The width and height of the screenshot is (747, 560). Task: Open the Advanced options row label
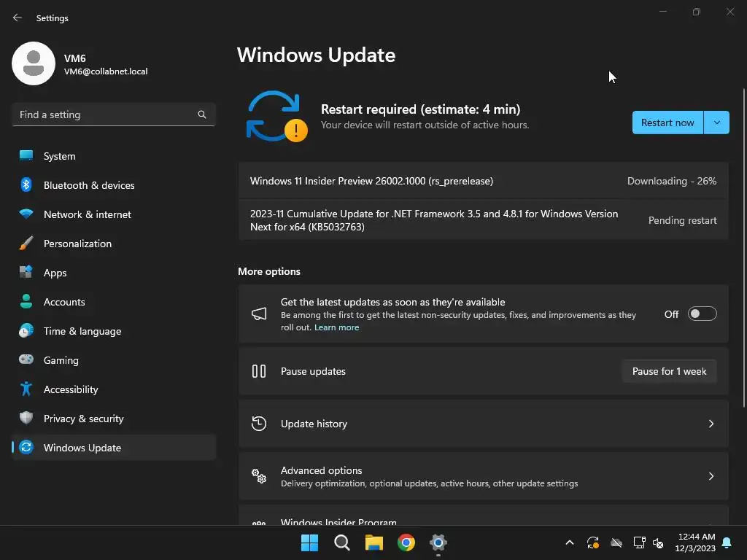point(321,470)
